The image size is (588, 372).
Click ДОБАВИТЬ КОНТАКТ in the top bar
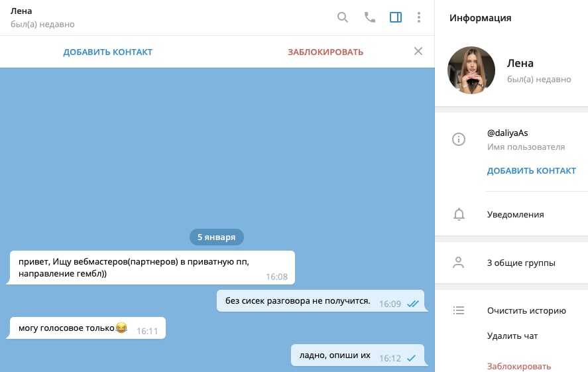[107, 52]
